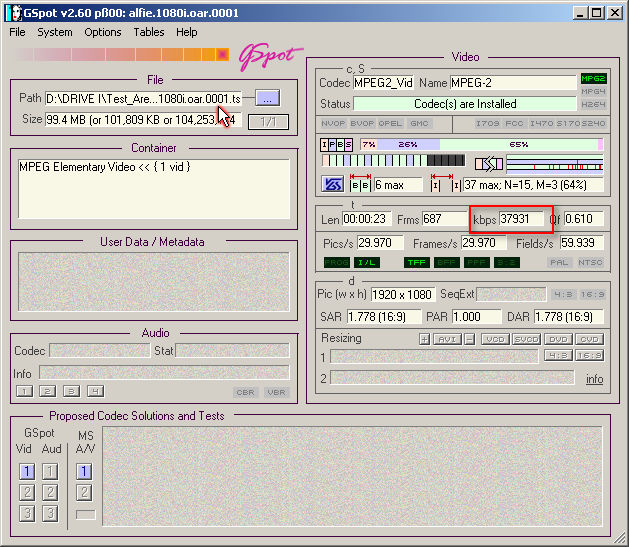Click the FCC colorimetry indicator

click(x=514, y=124)
